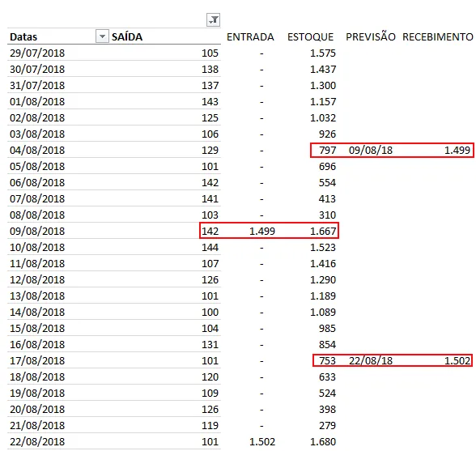Select the SAÍDA column header
This screenshot has width=476, height=451.
(127, 36)
